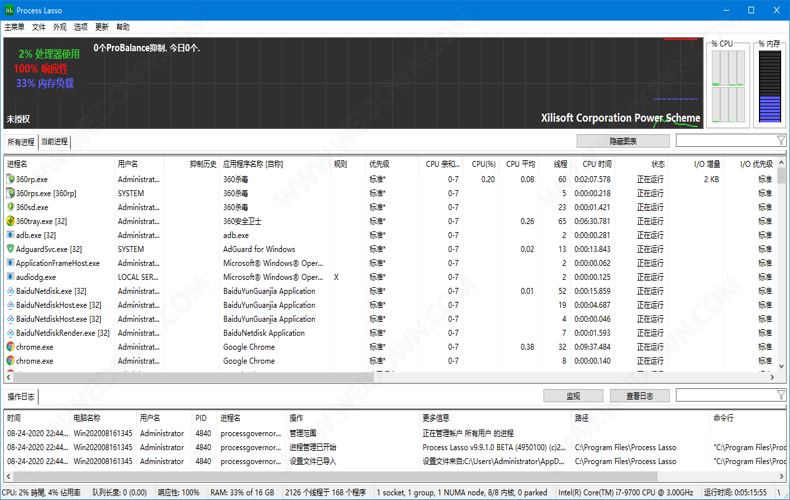
Task: Sort by the 线程 column header
Action: 554,164
